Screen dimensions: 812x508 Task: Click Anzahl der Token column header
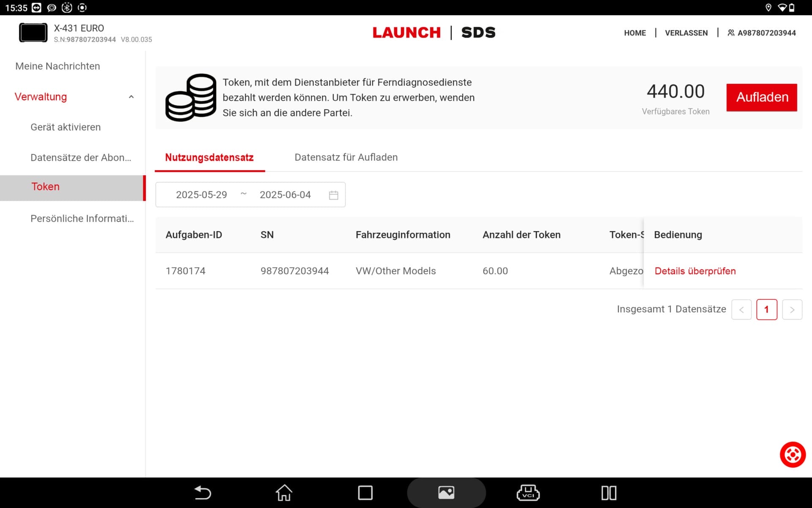521,235
